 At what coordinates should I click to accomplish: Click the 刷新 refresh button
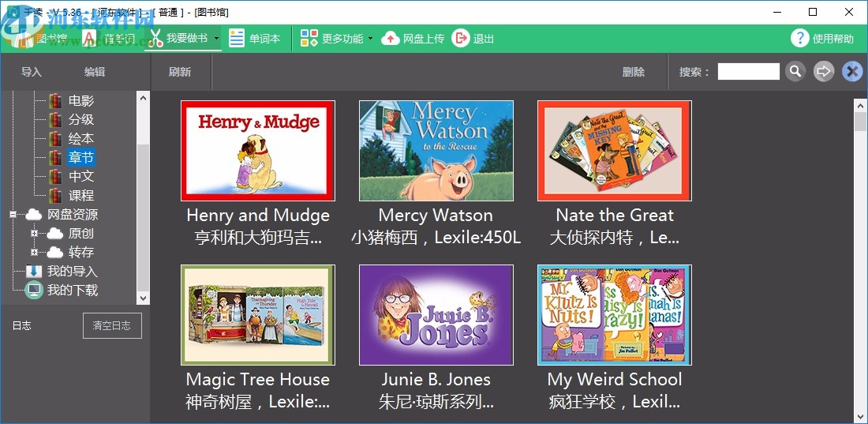pyautogui.click(x=180, y=72)
